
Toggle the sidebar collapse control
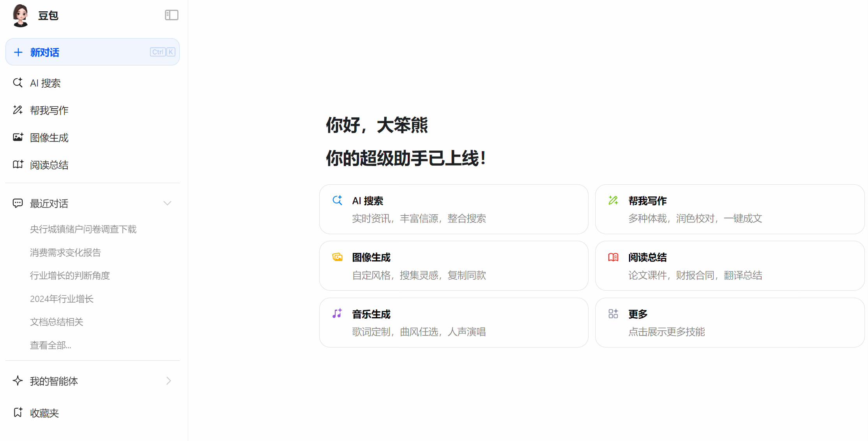[171, 15]
